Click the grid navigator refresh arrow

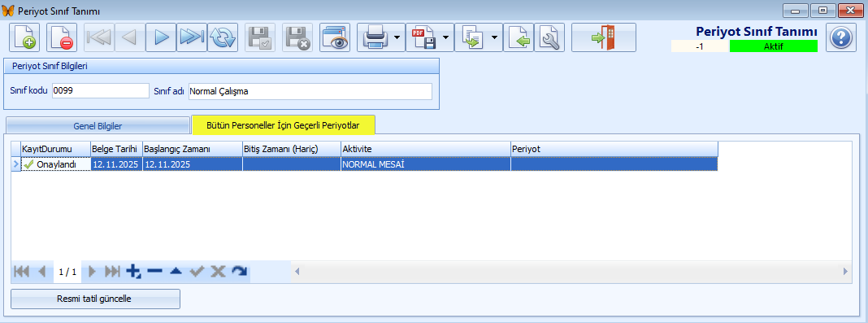tap(239, 272)
